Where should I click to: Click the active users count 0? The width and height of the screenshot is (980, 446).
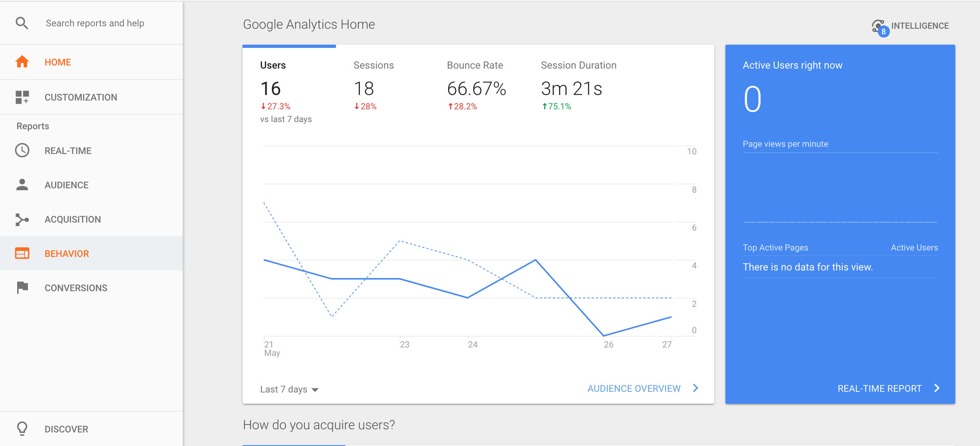point(753,99)
